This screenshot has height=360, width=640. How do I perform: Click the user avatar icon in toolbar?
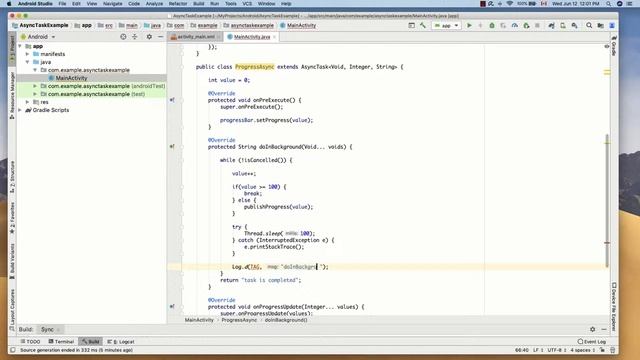612,25
